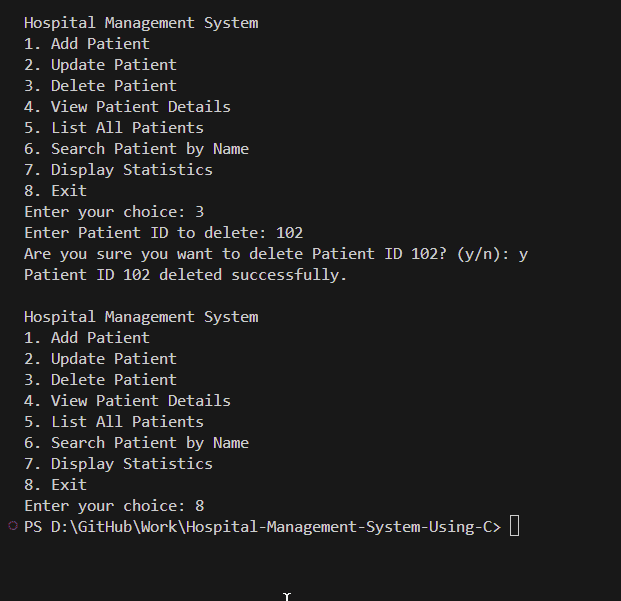The height and width of the screenshot is (601, 621).
Task: Click "7. Display Statistics" in the topmost menu listing
Action: click(x=118, y=170)
